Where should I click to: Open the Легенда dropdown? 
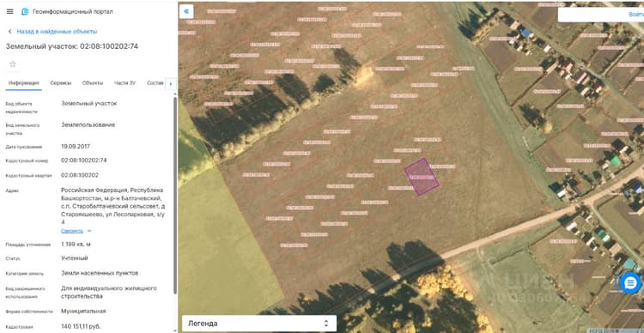point(259,324)
